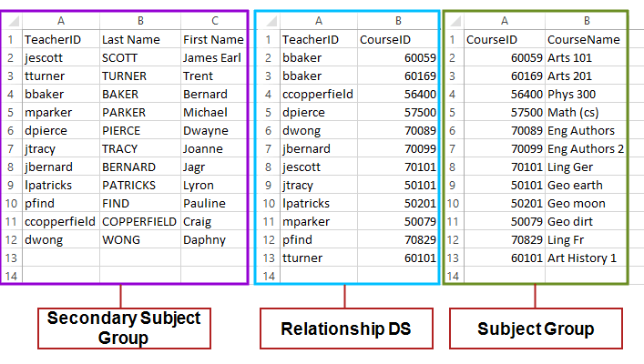Viewport: 644px width, 364px height.
Task: Click 60101 beside tturner in TeacherID/CourseID sheet
Action: point(398,258)
